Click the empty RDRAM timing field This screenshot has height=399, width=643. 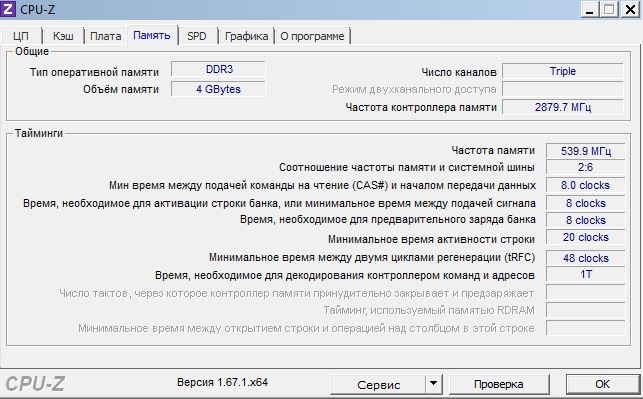coord(586,310)
